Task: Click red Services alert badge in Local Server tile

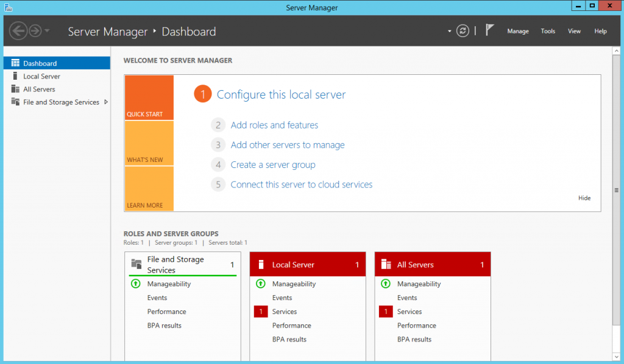Action: coord(261,312)
